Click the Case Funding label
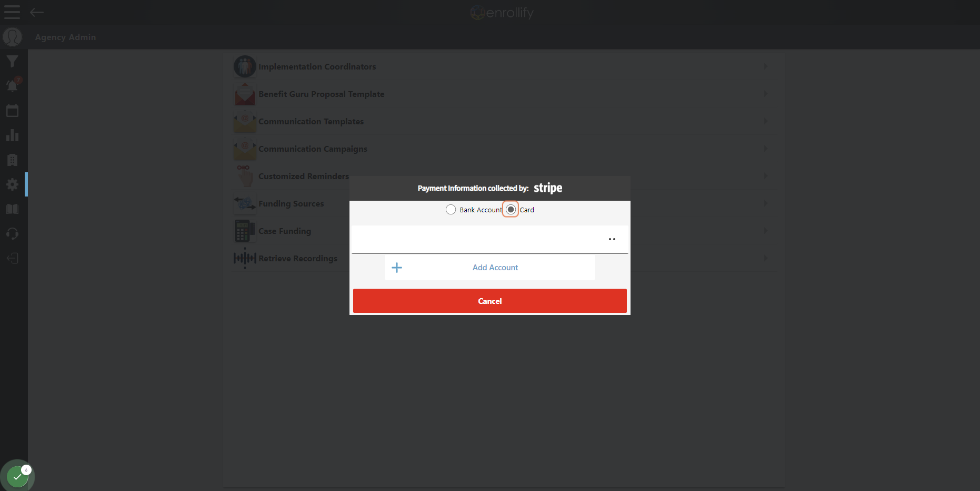 point(285,231)
